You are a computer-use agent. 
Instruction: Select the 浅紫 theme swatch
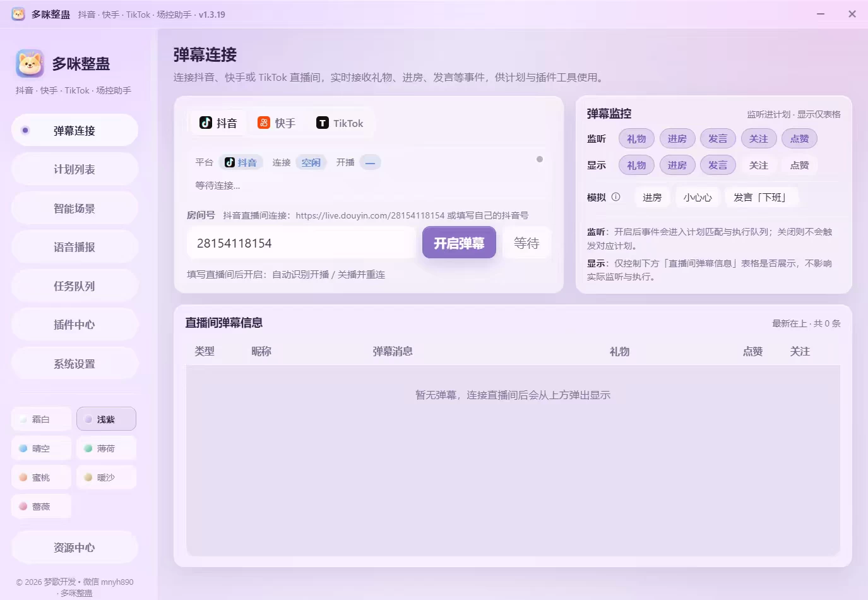click(x=106, y=419)
